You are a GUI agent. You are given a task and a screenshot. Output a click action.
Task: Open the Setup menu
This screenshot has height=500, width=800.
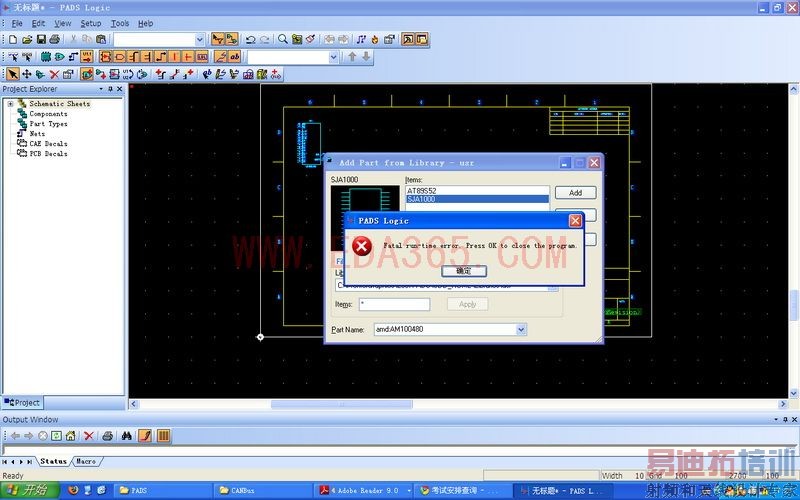point(91,23)
